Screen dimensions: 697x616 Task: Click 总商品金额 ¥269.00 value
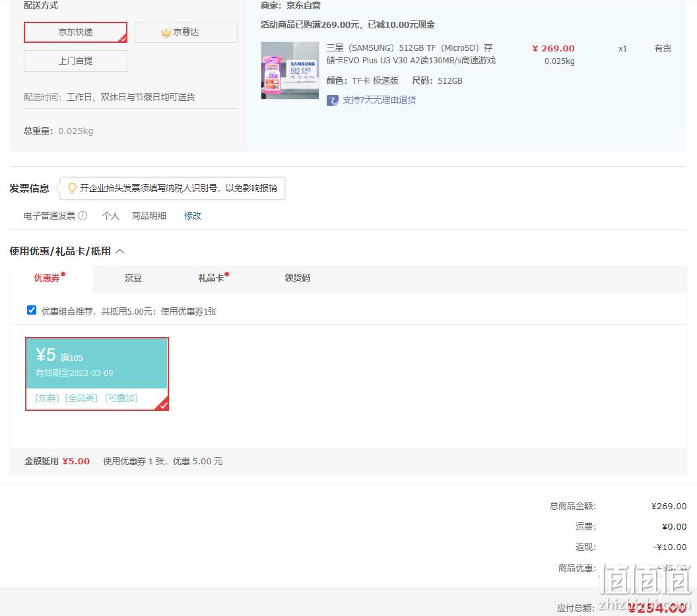669,507
